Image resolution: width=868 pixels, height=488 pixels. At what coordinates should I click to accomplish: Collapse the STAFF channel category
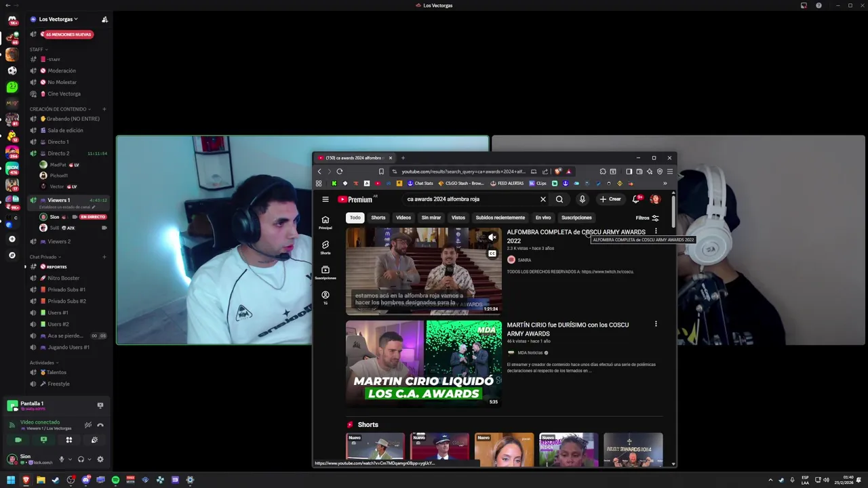click(39, 49)
